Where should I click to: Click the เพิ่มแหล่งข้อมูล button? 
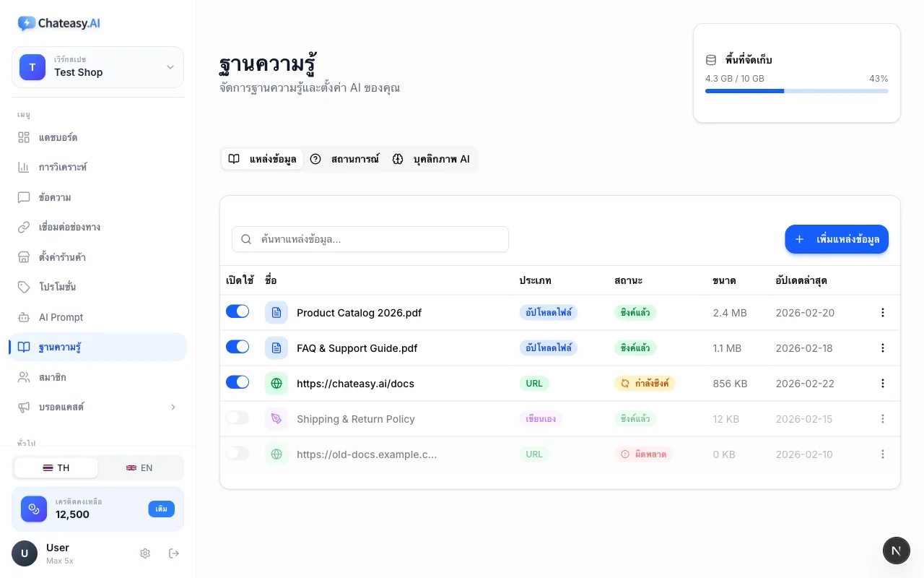pos(837,239)
